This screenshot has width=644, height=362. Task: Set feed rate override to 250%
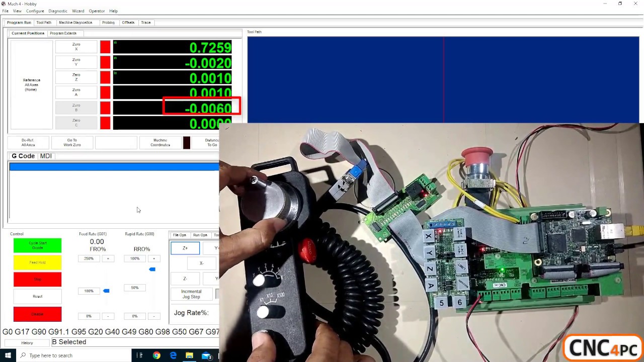(89, 258)
